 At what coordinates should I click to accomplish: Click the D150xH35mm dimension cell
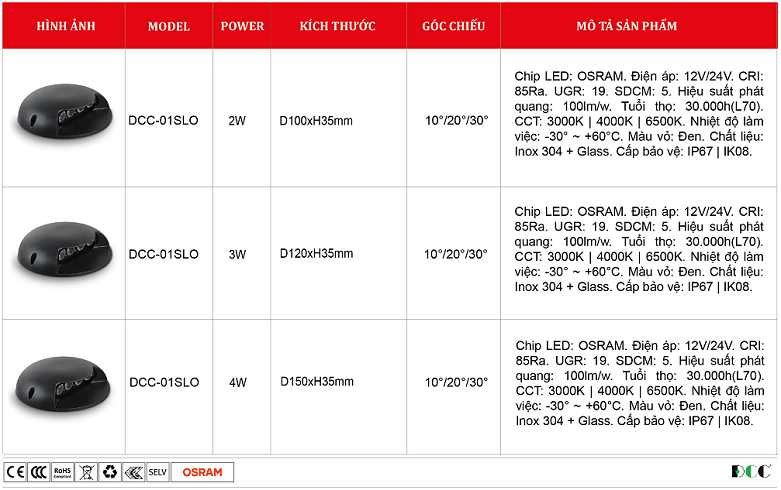[x=317, y=382]
